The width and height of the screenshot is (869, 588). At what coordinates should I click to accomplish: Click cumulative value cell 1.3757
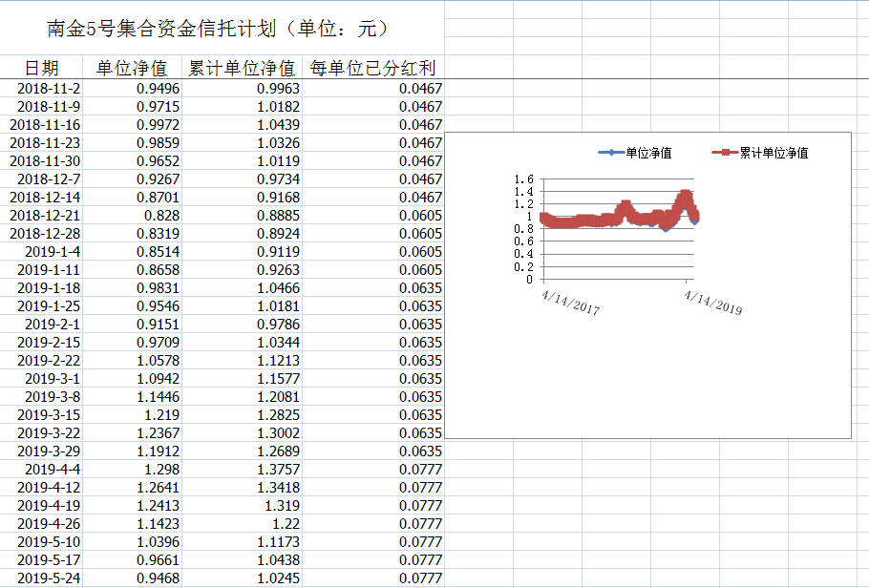coord(243,470)
